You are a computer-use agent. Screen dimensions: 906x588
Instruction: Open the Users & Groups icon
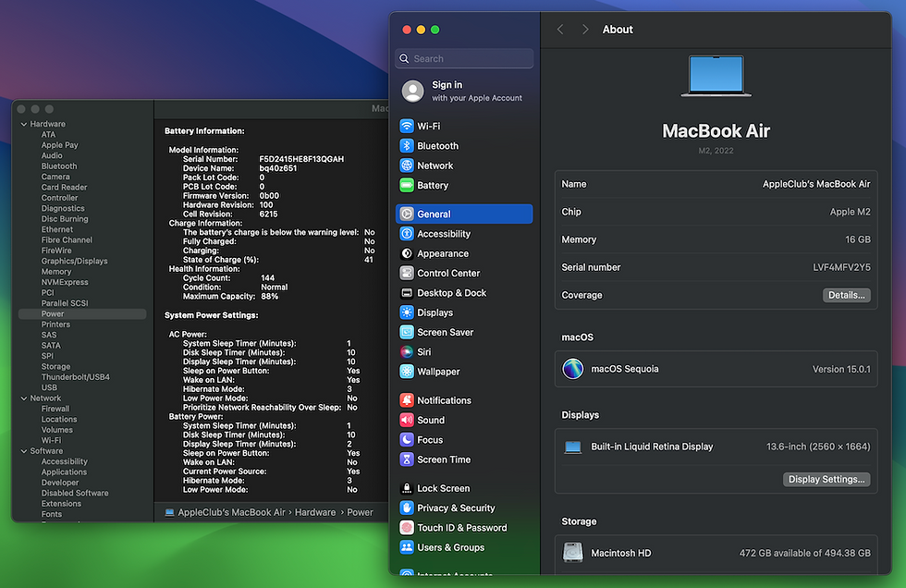(407, 547)
